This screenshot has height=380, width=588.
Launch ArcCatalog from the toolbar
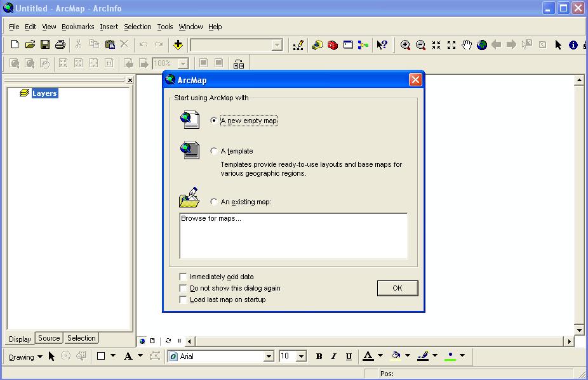317,45
